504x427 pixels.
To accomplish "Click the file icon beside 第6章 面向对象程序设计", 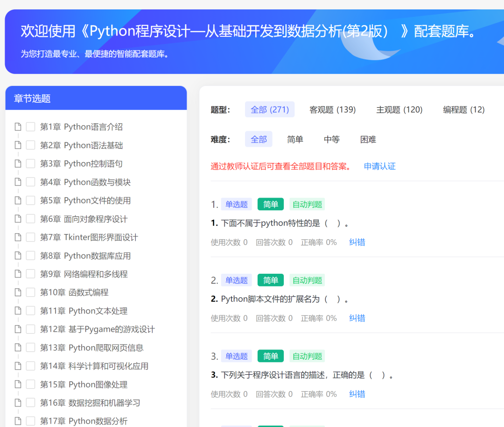I will (x=18, y=219).
